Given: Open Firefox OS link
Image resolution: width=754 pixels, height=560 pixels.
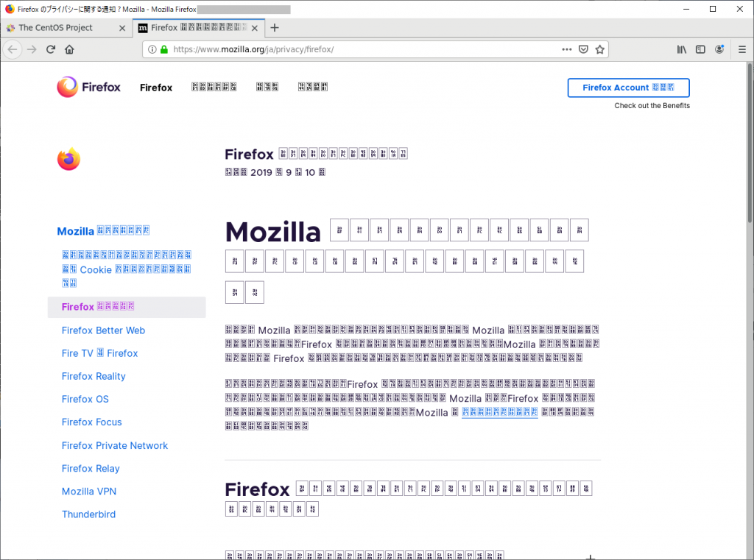Looking at the screenshot, I should click(85, 399).
